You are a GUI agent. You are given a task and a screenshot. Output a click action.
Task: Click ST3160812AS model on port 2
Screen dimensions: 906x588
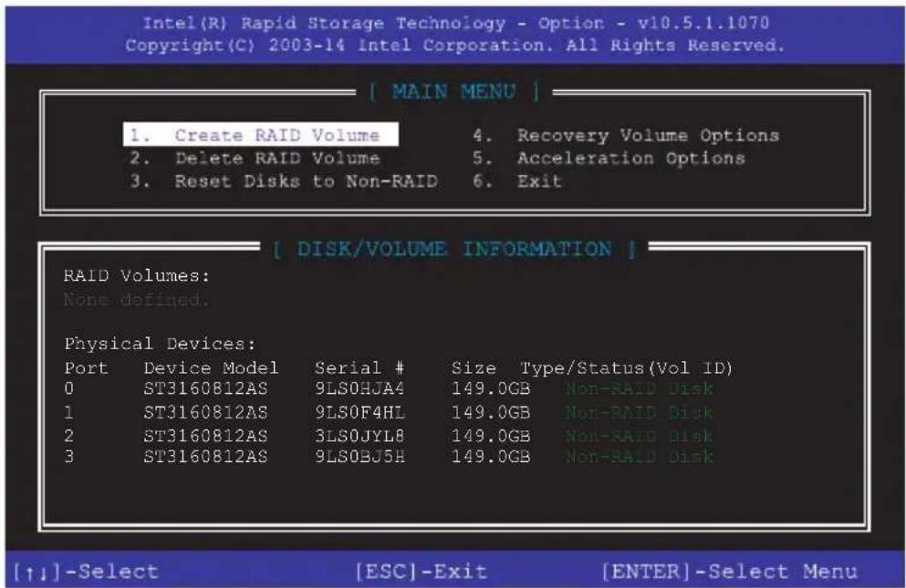click(205, 436)
